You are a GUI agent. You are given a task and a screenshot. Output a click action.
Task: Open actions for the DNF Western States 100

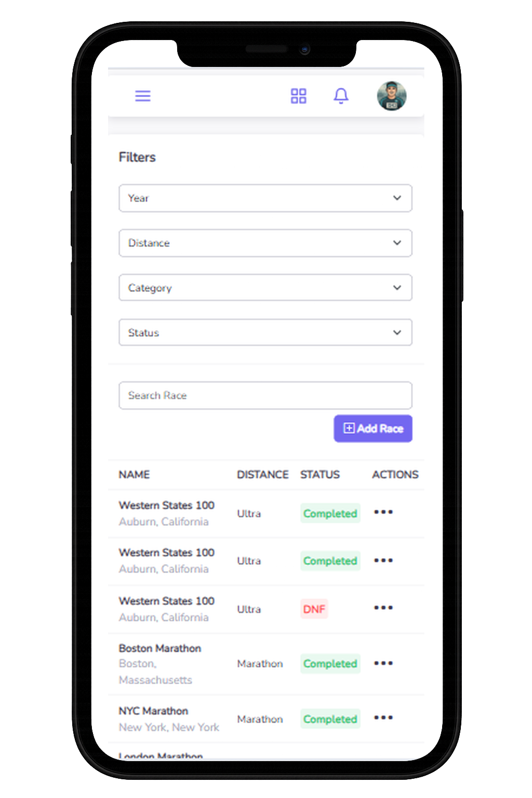point(383,608)
